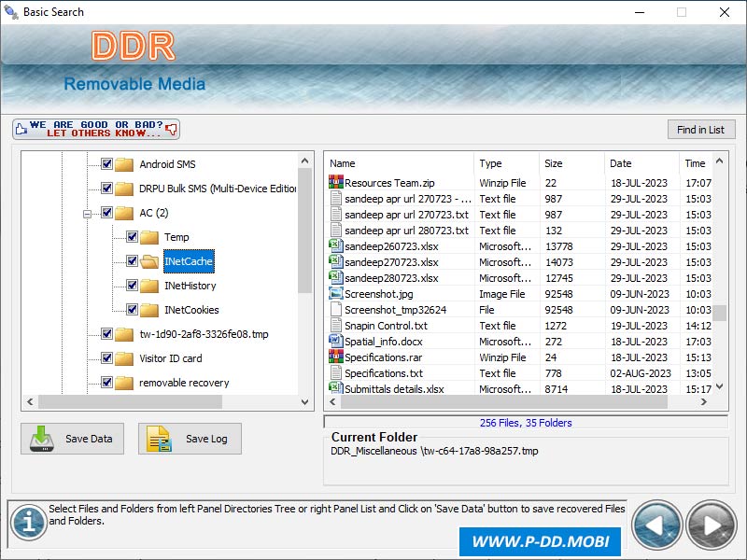Click the RAR icon beside Specifications.rar

[x=336, y=357]
